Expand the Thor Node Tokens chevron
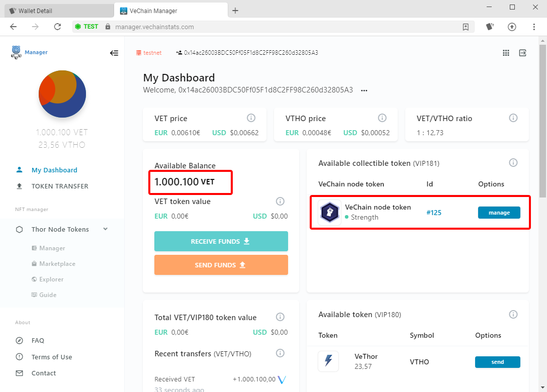Screen dimensions: 547x392 106,229
